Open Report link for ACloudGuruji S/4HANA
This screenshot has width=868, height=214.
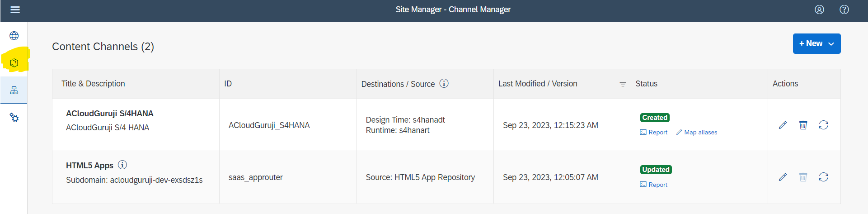click(x=654, y=132)
